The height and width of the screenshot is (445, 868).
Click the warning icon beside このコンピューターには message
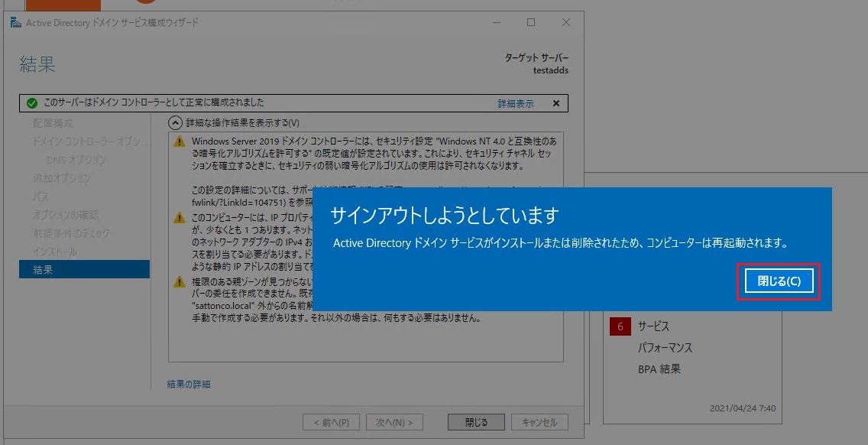pos(180,217)
